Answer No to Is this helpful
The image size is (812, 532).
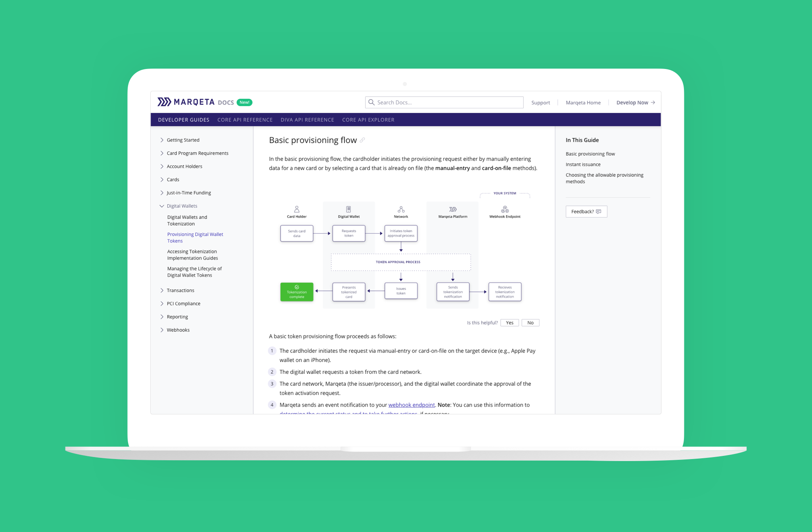(530, 323)
